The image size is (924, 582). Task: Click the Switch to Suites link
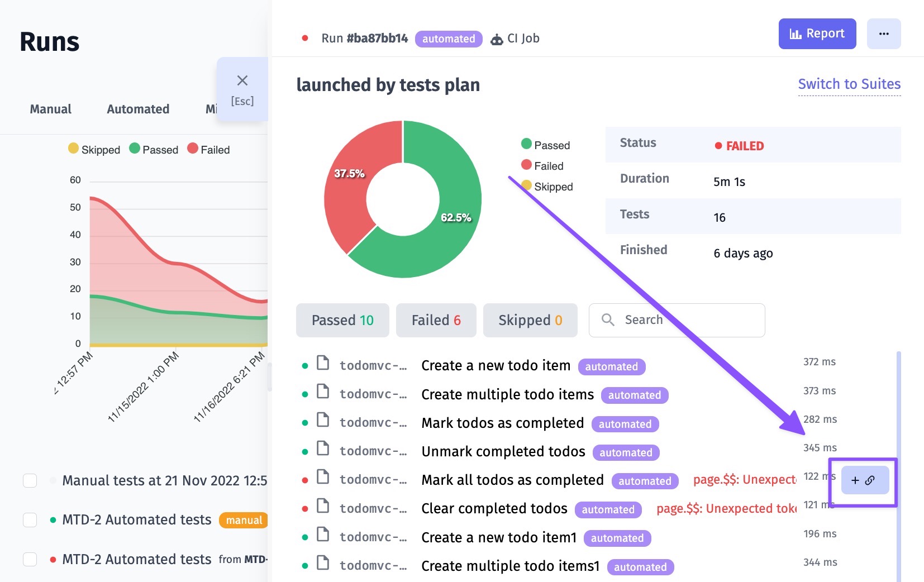point(849,84)
